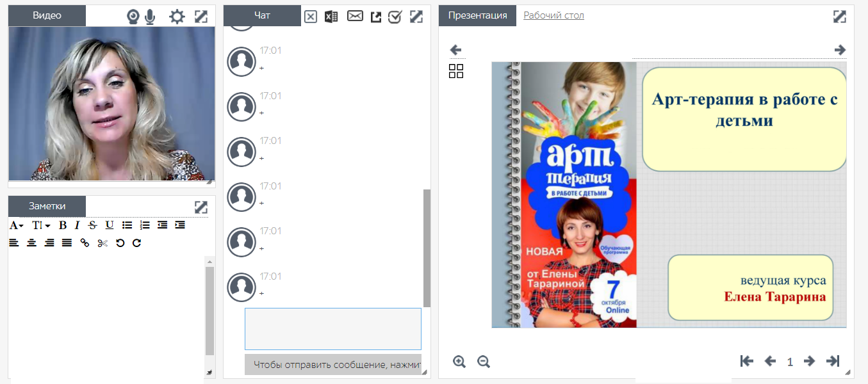Decrease indent in notes
The height and width of the screenshot is (384, 868).
162,225
